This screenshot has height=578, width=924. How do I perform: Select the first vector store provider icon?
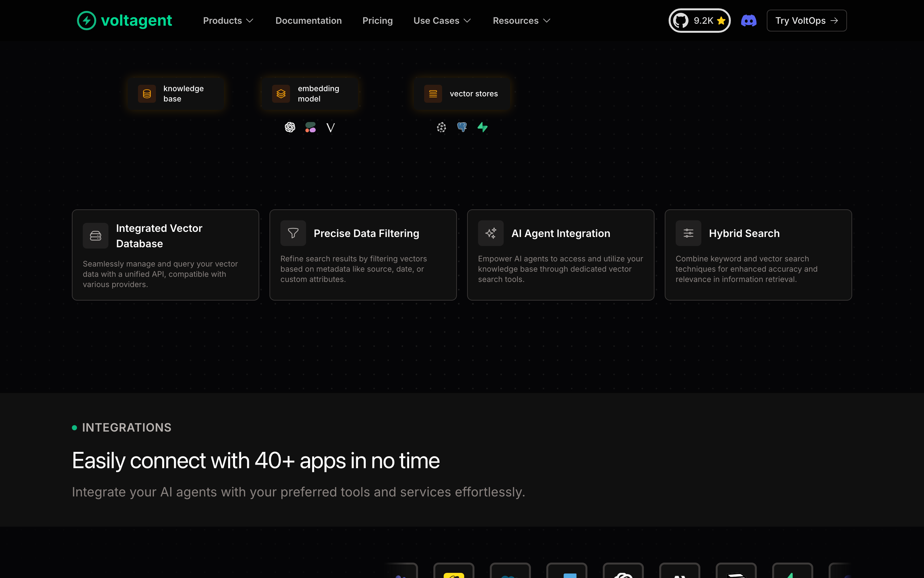tap(441, 127)
